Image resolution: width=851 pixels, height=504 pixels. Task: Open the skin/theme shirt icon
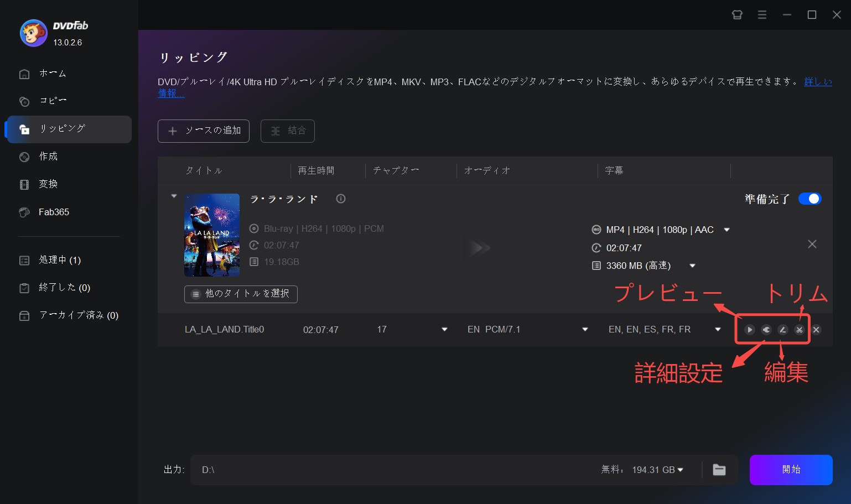click(x=737, y=15)
